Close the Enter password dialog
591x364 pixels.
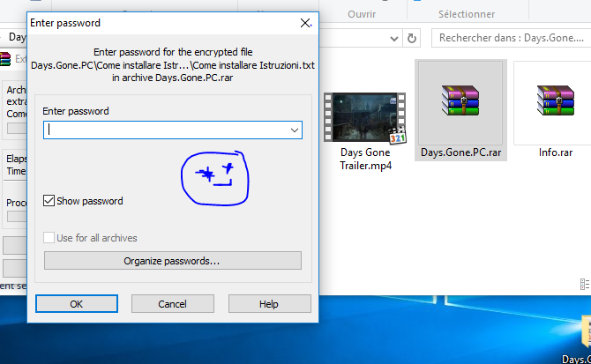(x=305, y=23)
